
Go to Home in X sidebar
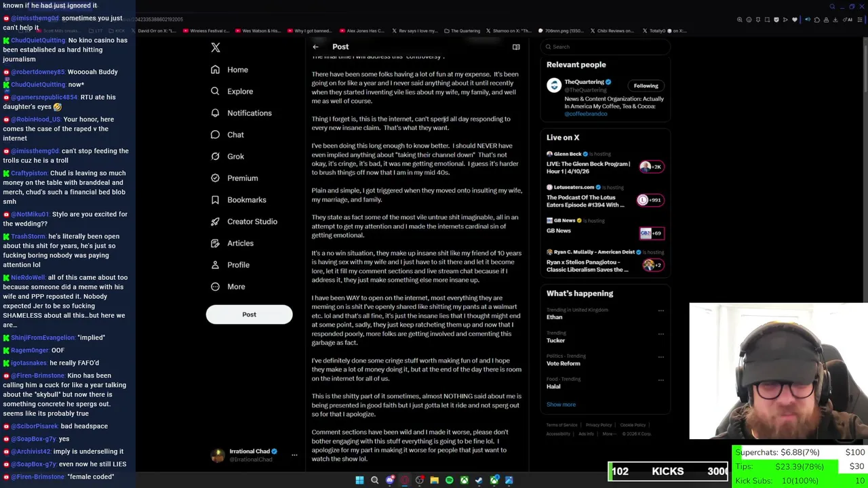[x=229, y=70]
